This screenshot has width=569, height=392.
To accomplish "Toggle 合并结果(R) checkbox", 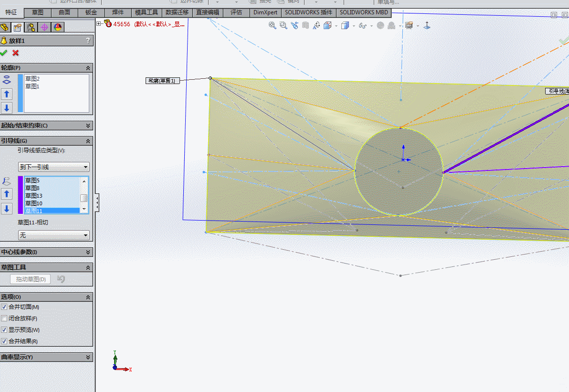I will coord(4,341).
